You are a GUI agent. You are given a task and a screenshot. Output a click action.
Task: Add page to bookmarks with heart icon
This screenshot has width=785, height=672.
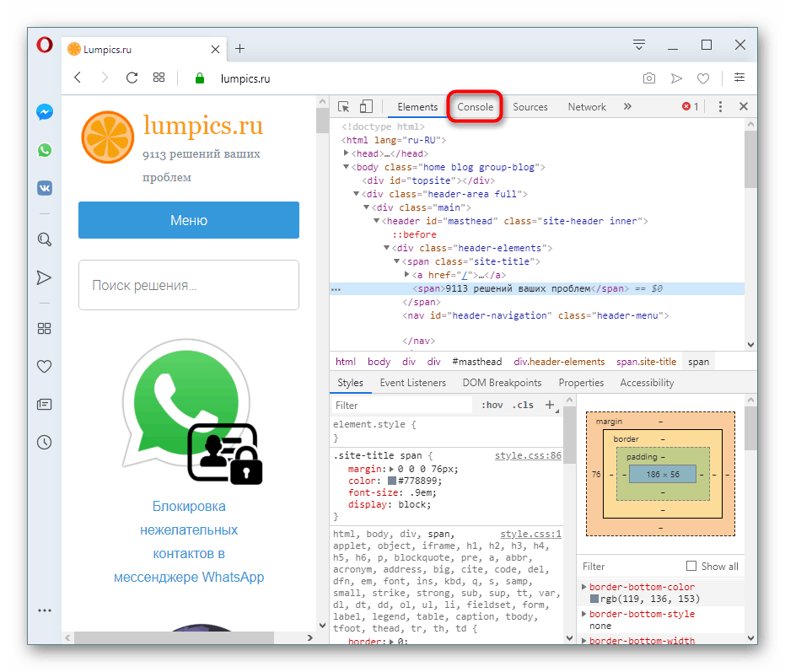click(703, 78)
